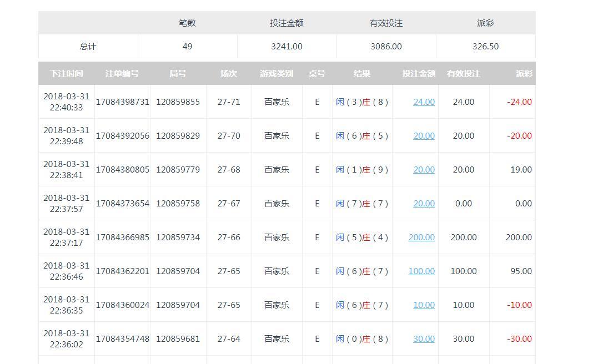Select the 总计 summary row label
The image size is (593, 364).
pyautogui.click(x=88, y=47)
